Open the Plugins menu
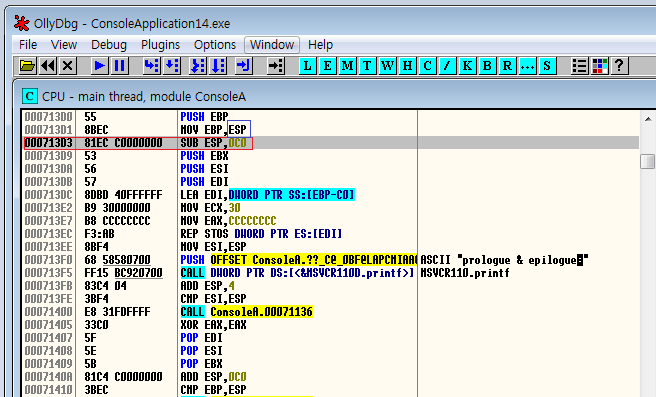Image resolution: width=656 pixels, height=397 pixels. click(x=160, y=44)
